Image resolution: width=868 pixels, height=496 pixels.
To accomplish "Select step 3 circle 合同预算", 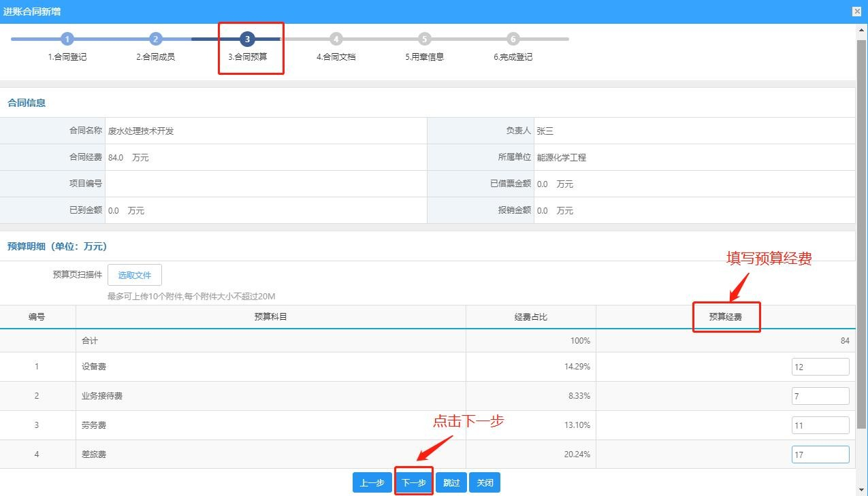I will (247, 39).
